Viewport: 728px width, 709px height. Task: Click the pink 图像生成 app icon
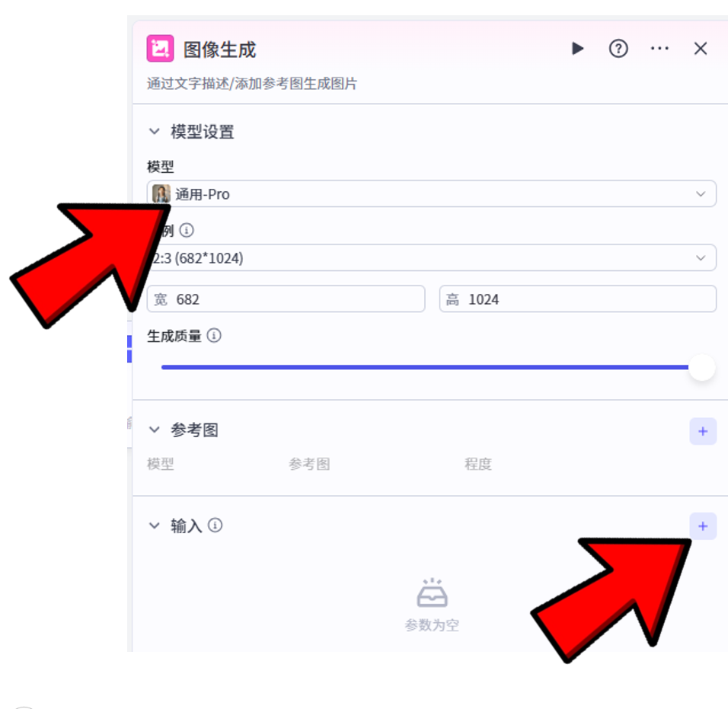(161, 48)
